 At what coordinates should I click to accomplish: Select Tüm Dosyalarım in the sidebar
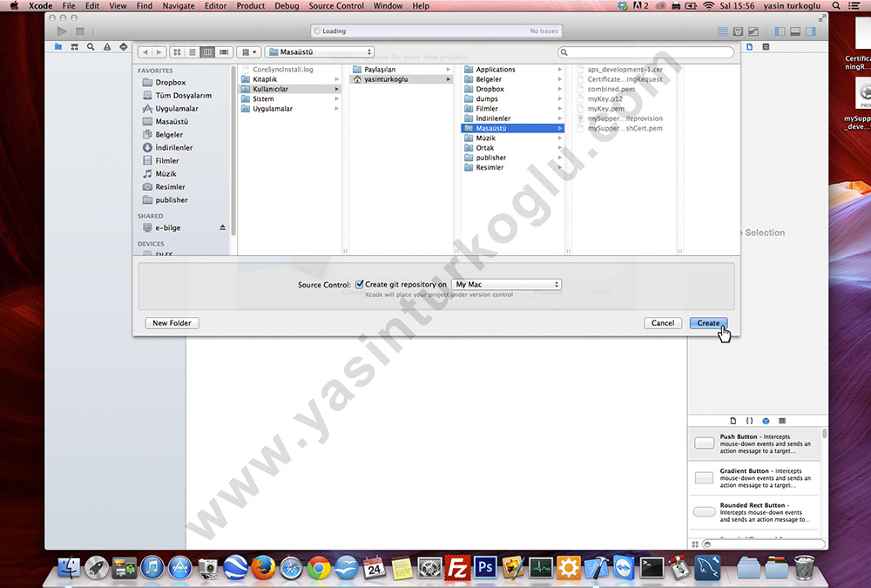click(x=183, y=95)
